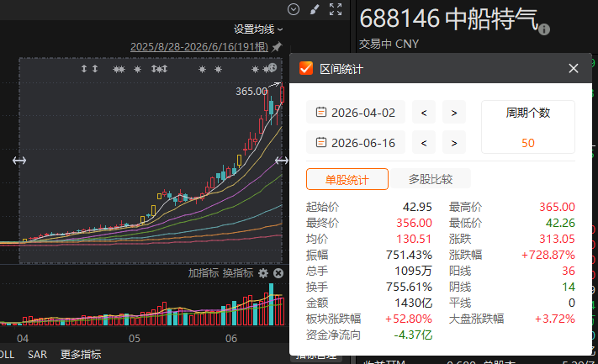
Task: Click the globe event marker at chart top right
Action: 273,67
